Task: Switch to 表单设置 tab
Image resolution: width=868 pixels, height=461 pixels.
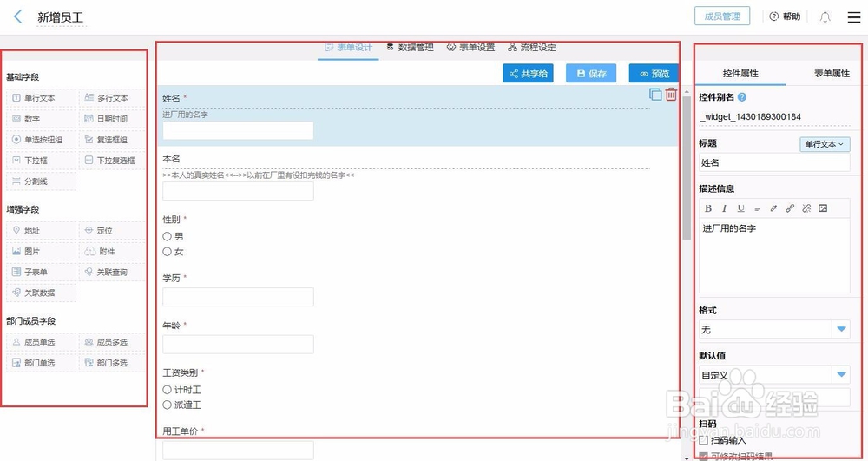Action: 471,48
